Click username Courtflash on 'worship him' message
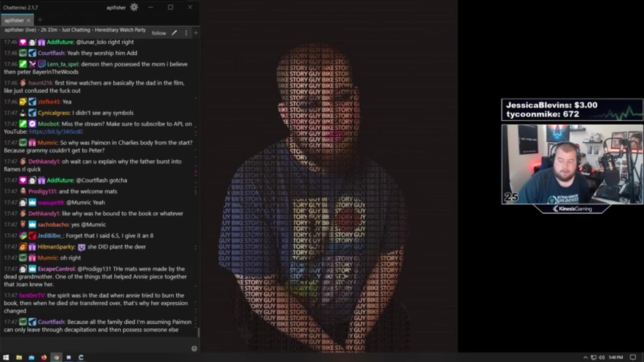 [x=52, y=53]
